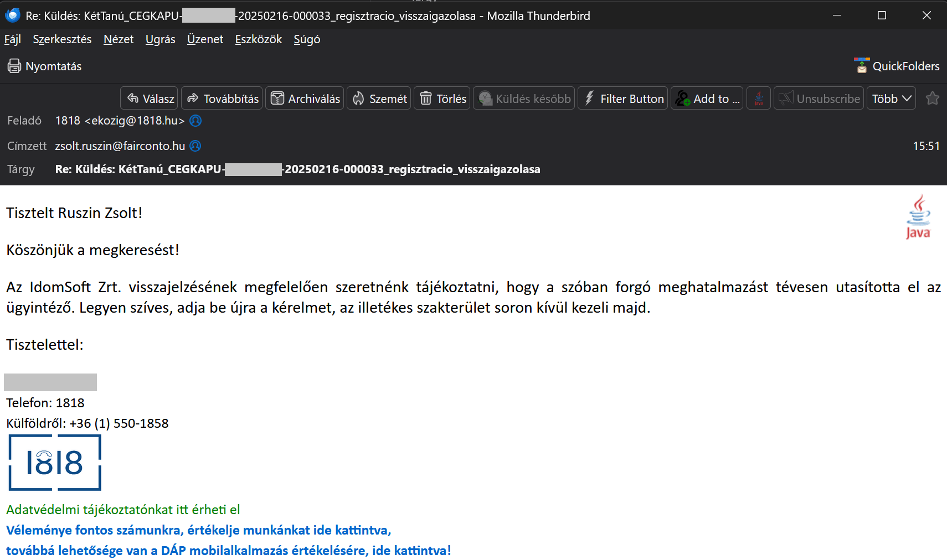This screenshot has height=560, width=947.
Task: Toggle the star on this message
Action: coord(932,98)
